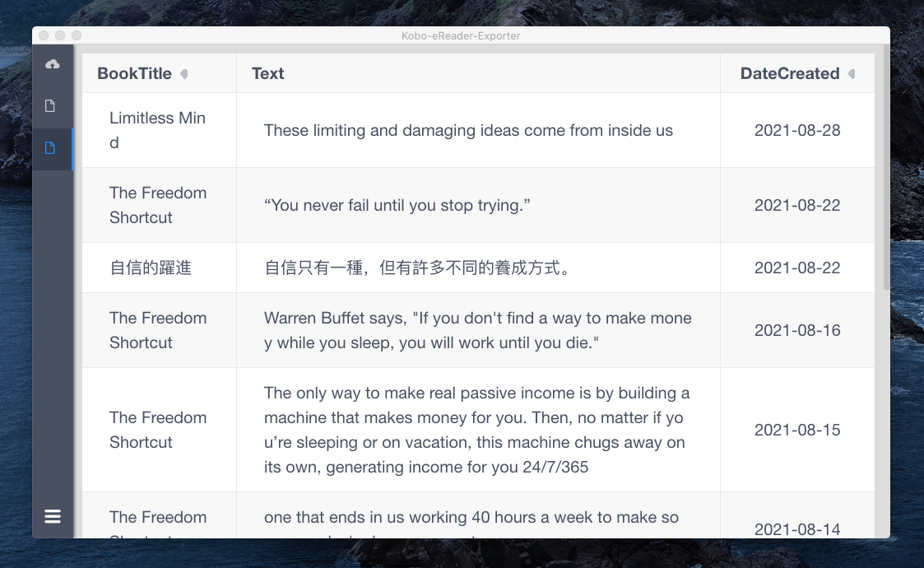Click the Text column header
Screen dimensions: 924x568
(268, 74)
